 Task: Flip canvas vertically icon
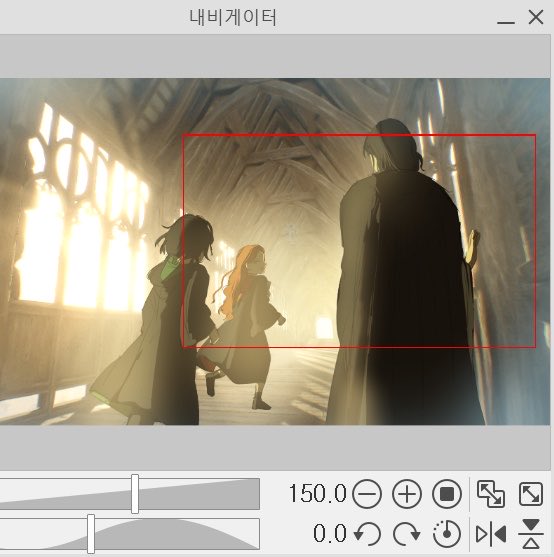pyautogui.click(x=531, y=534)
